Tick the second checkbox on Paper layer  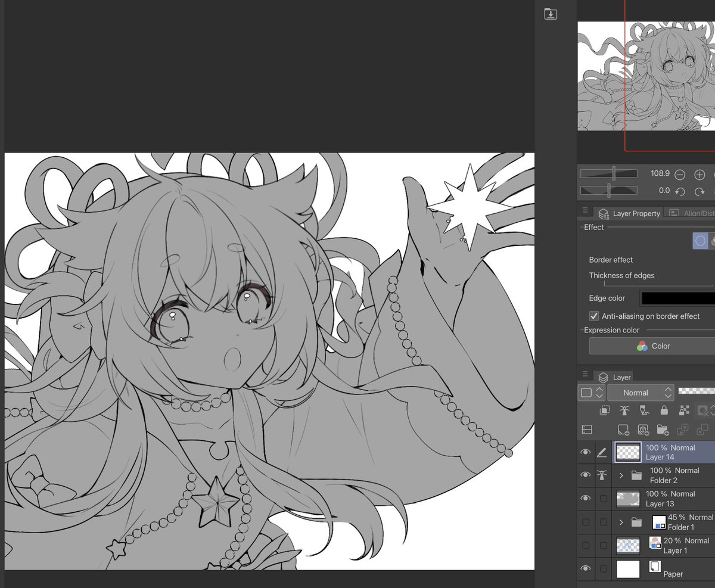pyautogui.click(x=603, y=568)
